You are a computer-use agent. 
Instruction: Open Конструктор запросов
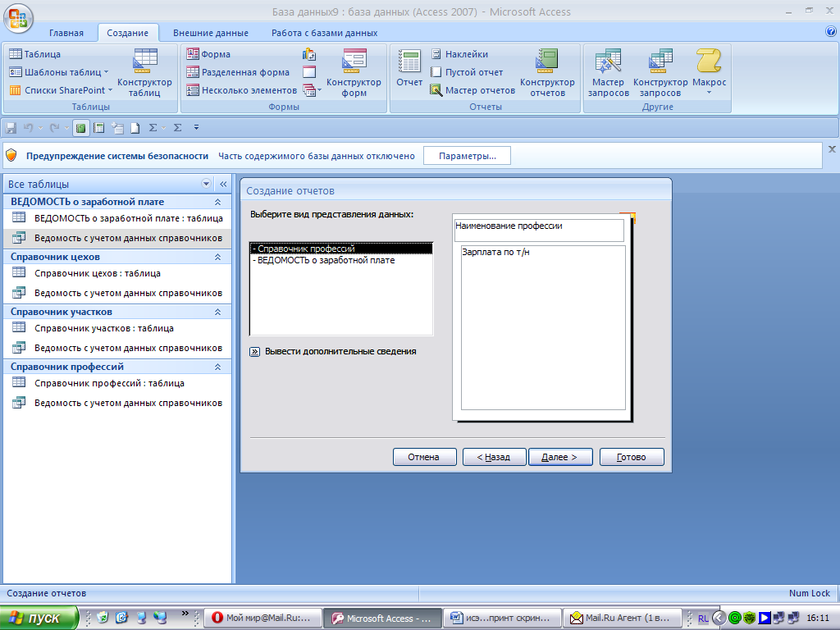[x=660, y=72]
